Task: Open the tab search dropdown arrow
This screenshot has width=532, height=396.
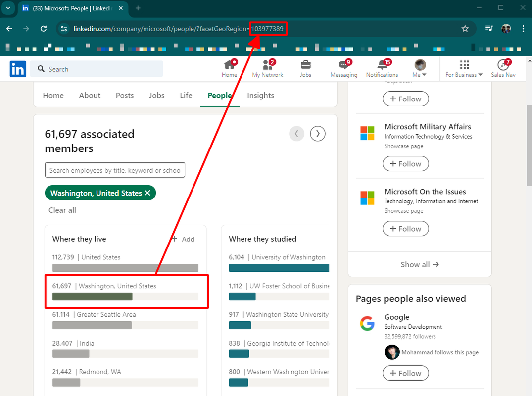Action: [8, 8]
